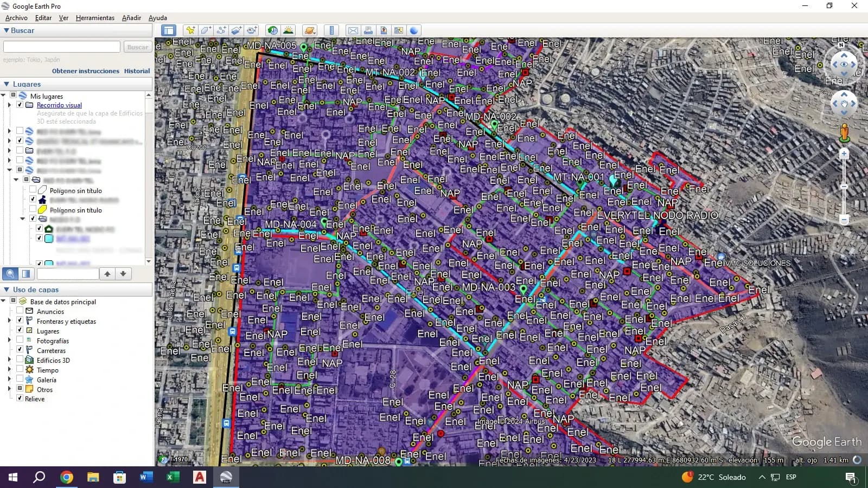Click the save image toolbar icon

(384, 30)
